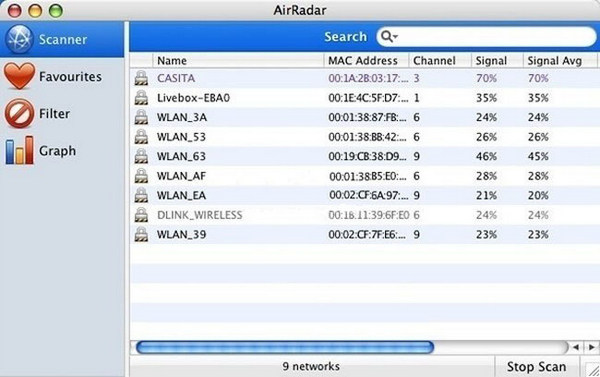Click the MAC address of CASITA

point(368,78)
